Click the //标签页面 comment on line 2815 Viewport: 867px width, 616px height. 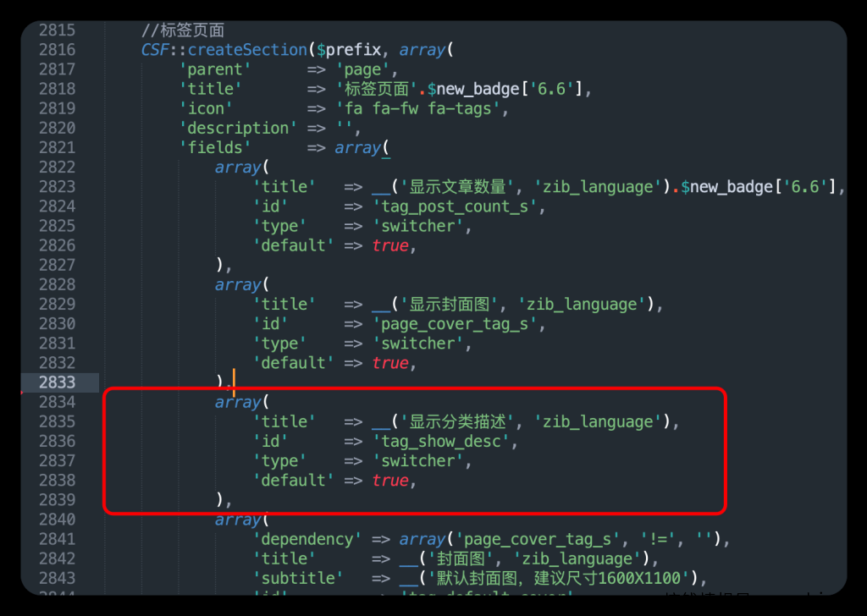(x=182, y=30)
